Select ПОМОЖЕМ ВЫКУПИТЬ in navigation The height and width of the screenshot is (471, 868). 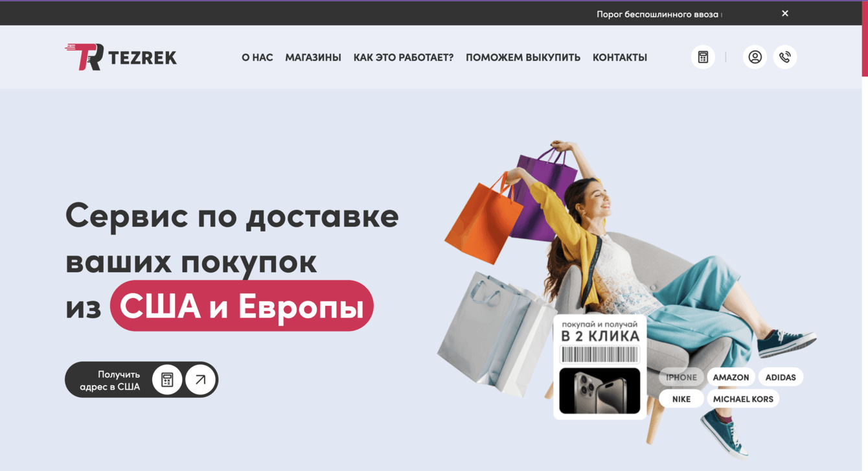click(523, 57)
